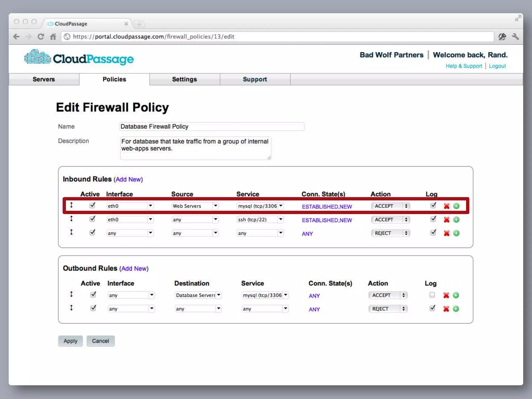
Task: Click green plus on inbound ssh rule
Action: (456, 220)
